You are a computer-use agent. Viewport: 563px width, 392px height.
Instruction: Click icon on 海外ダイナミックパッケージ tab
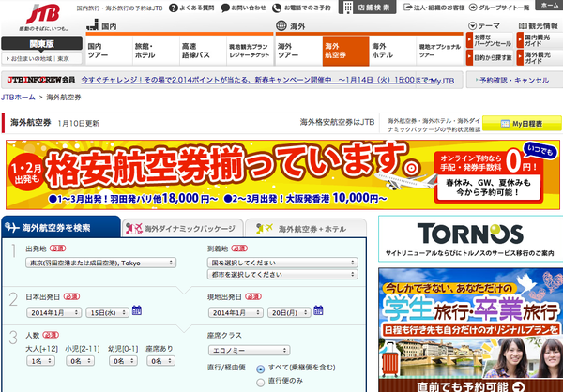(134, 228)
